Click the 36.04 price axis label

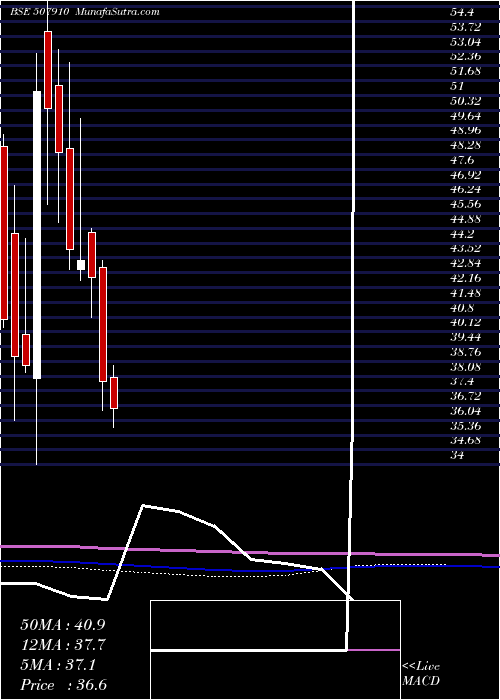pos(465,411)
